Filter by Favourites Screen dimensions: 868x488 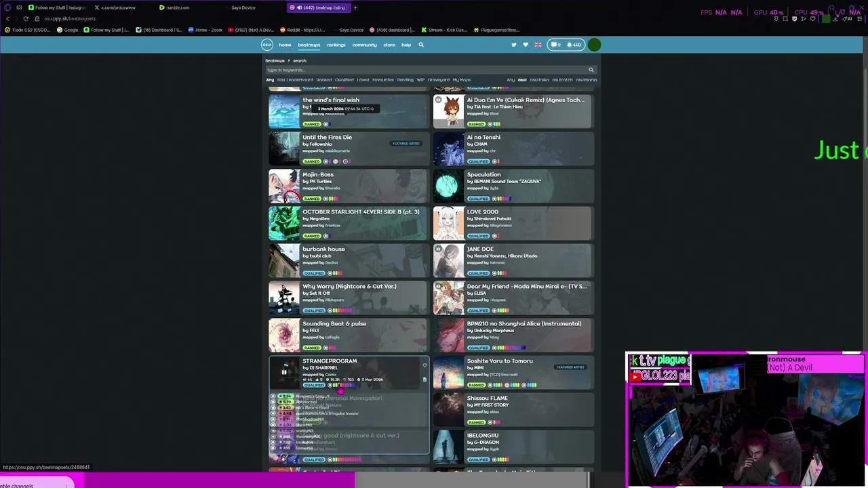click(383, 80)
